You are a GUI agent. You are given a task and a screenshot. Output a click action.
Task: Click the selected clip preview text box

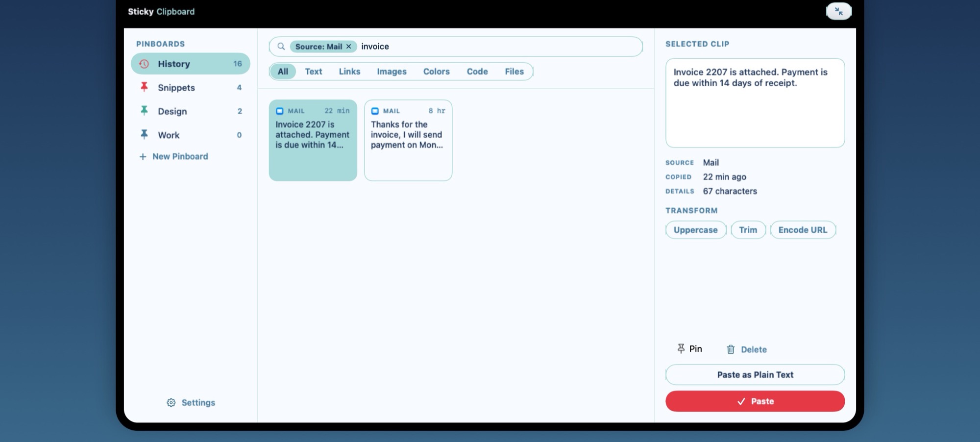coord(755,103)
